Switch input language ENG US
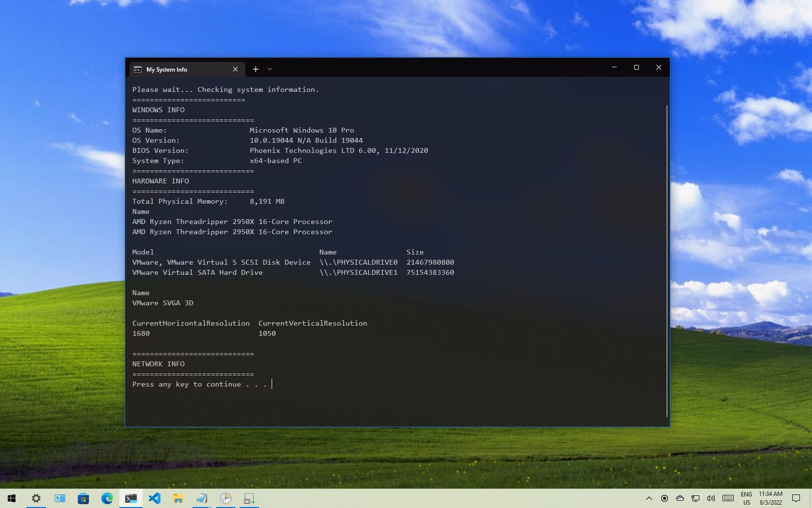 tap(746, 498)
